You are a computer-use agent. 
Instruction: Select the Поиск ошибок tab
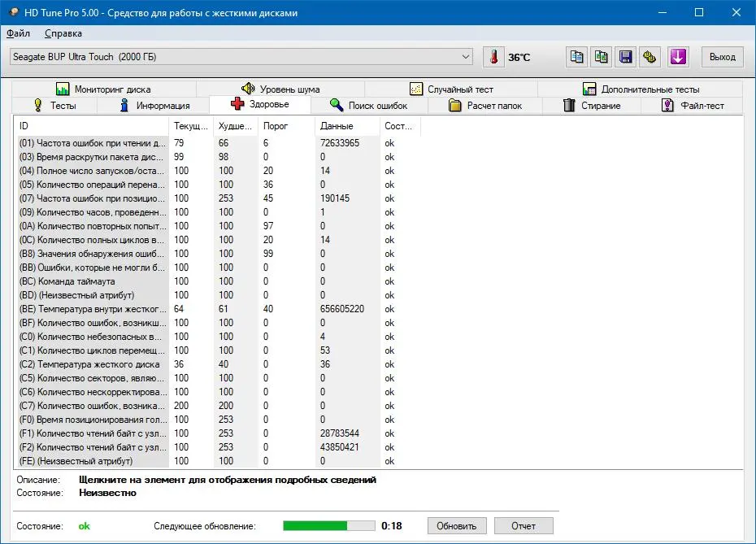369,106
